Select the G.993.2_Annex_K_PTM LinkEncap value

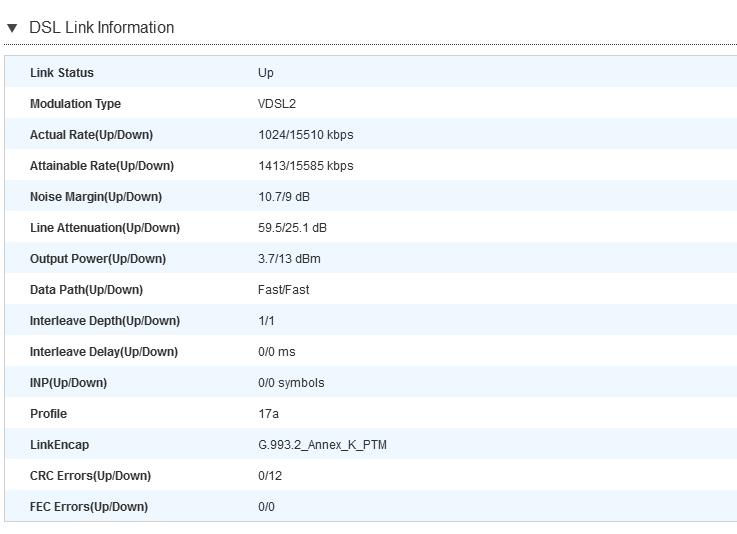tap(322, 445)
